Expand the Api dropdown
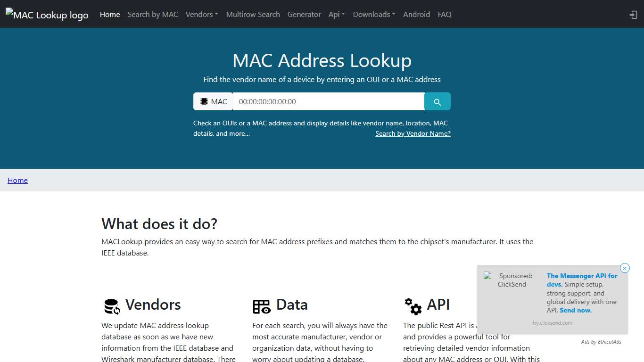This screenshot has width=644, height=362. pyautogui.click(x=337, y=14)
